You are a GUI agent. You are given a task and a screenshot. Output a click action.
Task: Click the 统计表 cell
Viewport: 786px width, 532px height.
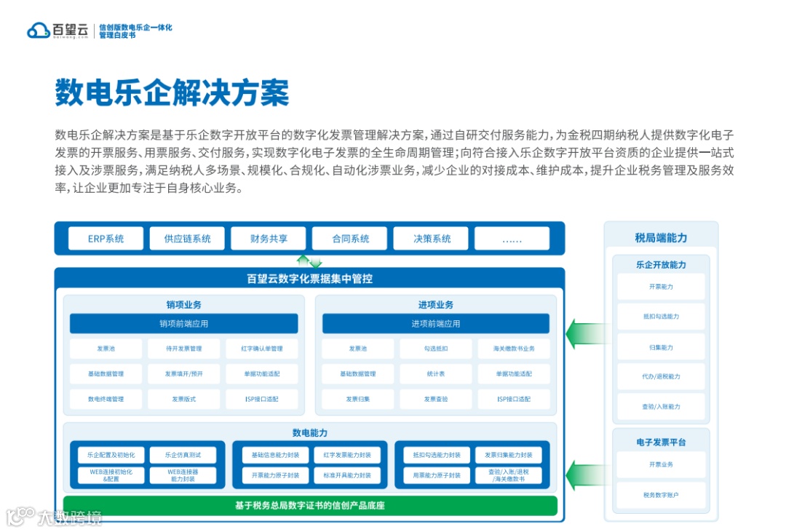(436, 374)
